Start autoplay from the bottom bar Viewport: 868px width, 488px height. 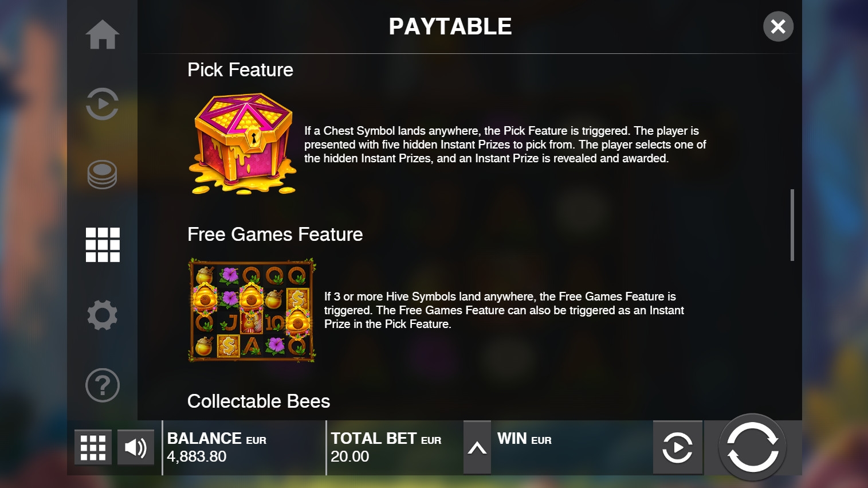[678, 448]
